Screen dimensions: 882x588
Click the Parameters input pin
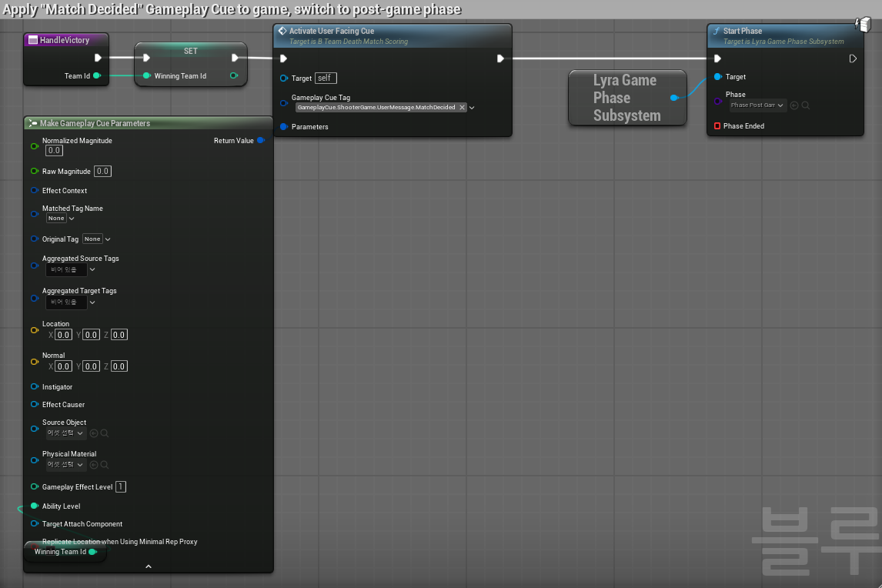(283, 126)
